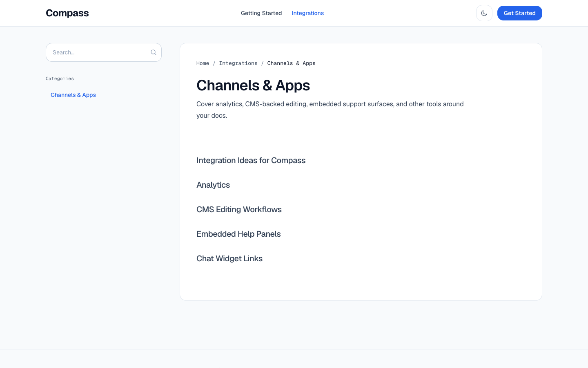The width and height of the screenshot is (588, 368).
Task: Click the Get Started button
Action: coord(519,13)
